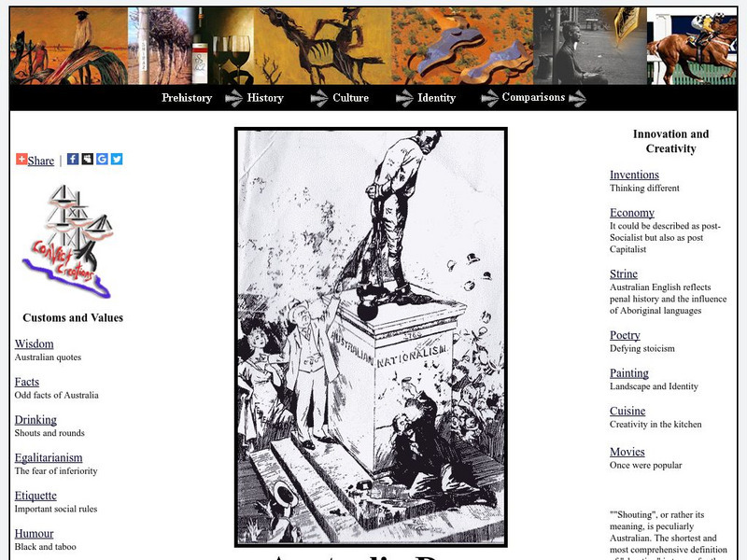The height and width of the screenshot is (560, 747).
Task: Follow the Drinking link
Action: click(35, 420)
